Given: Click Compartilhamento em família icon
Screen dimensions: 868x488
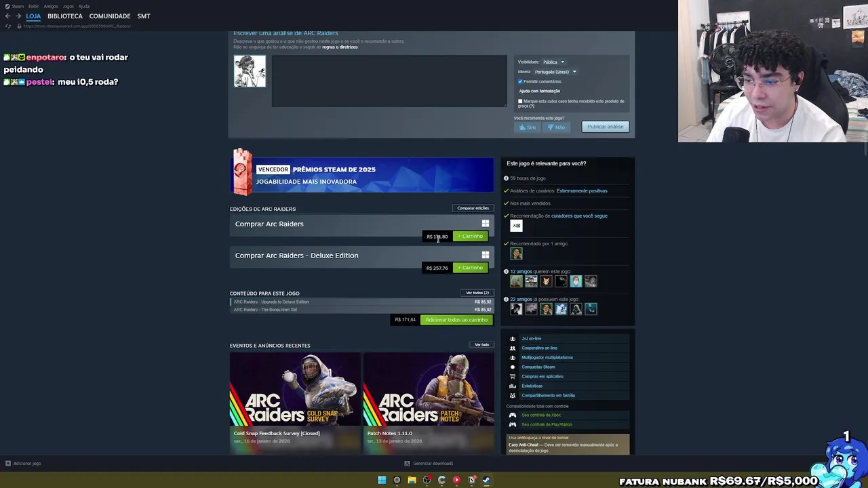Looking at the screenshot, I should [513, 395].
